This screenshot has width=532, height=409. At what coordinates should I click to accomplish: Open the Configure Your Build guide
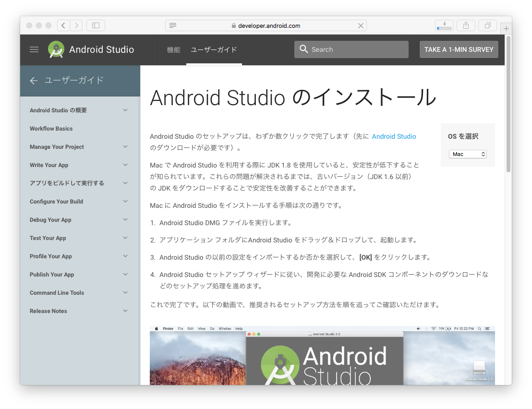pos(56,202)
